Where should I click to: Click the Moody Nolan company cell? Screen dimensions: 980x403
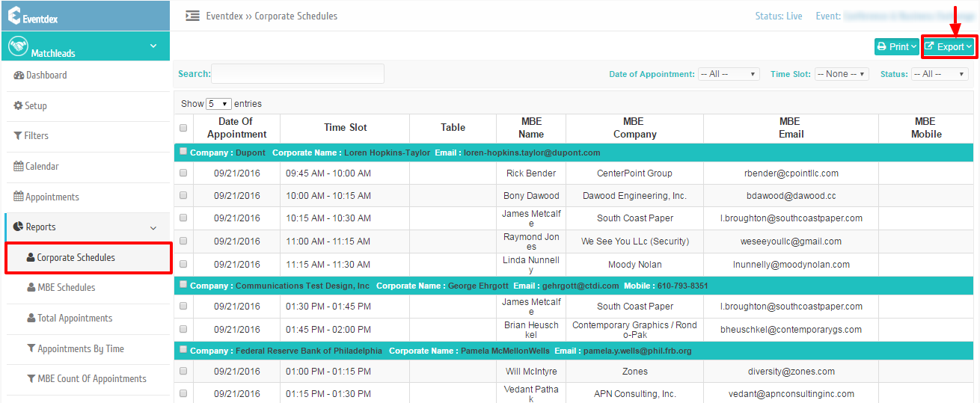pos(634,265)
